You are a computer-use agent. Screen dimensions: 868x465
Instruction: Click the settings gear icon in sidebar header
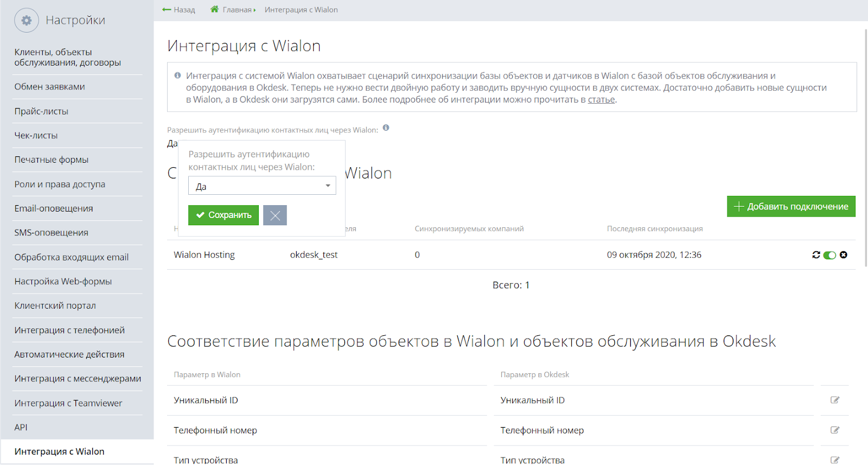[26, 21]
